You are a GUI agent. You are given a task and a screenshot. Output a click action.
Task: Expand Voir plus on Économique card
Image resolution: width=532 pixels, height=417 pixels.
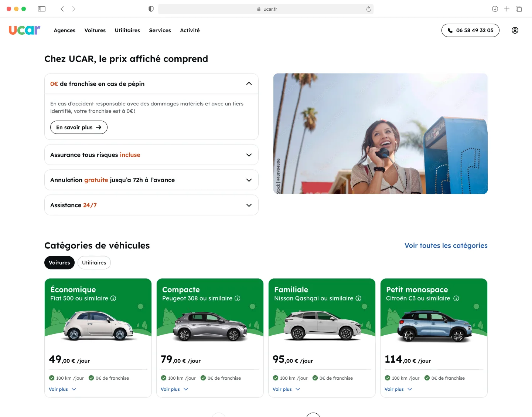(62, 389)
